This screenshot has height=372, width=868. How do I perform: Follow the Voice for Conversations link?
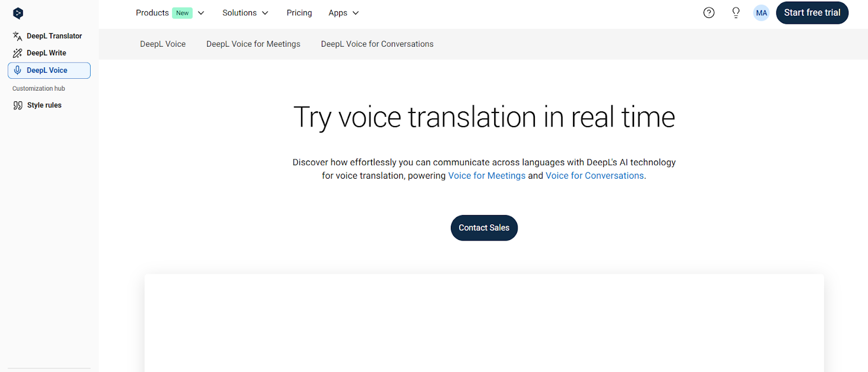(595, 176)
